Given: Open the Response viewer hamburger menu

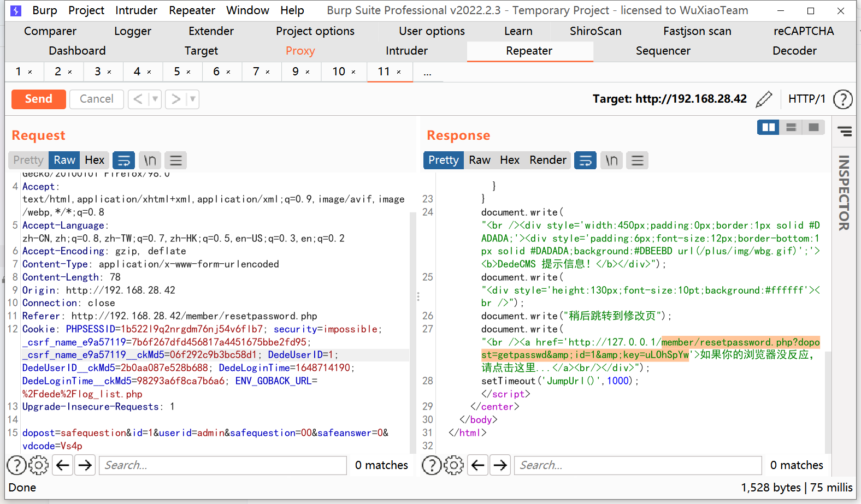Looking at the screenshot, I should [638, 160].
